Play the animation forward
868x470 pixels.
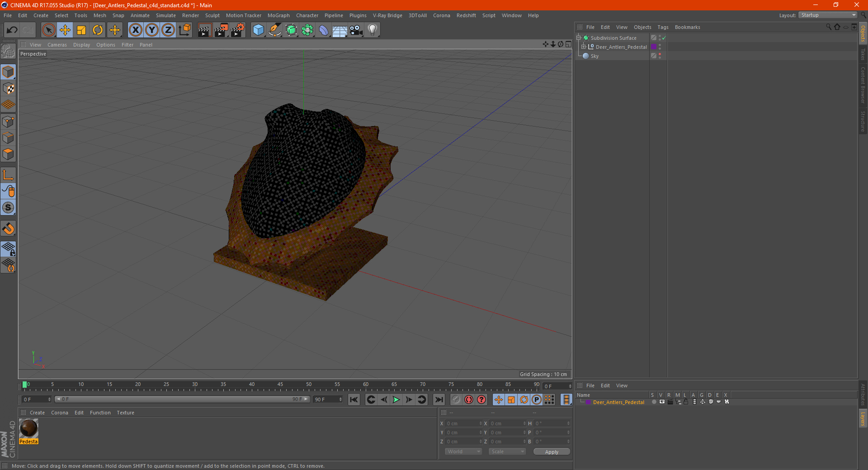tap(396, 399)
